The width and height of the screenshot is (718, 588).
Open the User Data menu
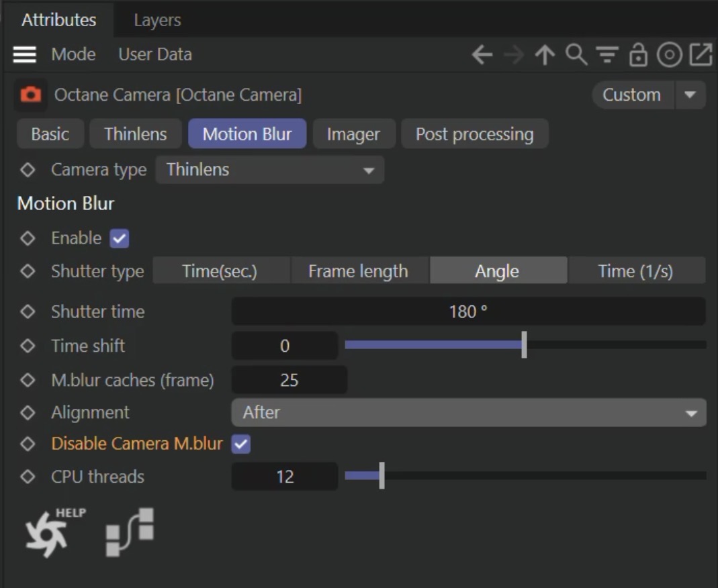pos(155,54)
